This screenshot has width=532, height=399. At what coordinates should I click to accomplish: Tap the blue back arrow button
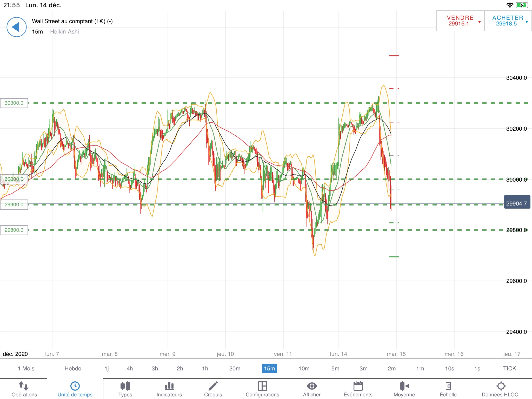point(16,27)
